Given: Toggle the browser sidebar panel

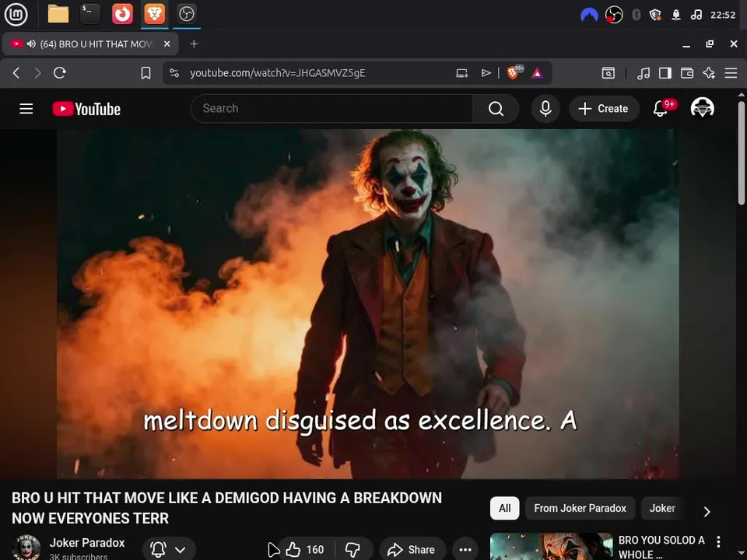Looking at the screenshot, I should [x=665, y=73].
